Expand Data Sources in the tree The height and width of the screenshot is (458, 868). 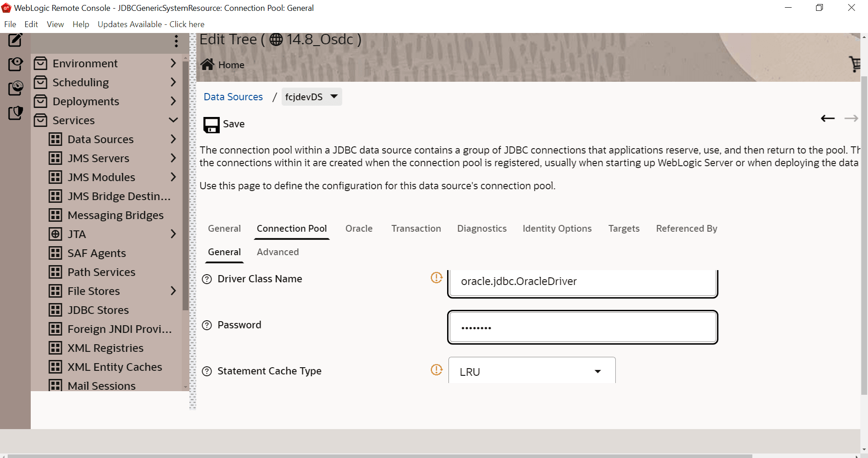click(x=173, y=139)
